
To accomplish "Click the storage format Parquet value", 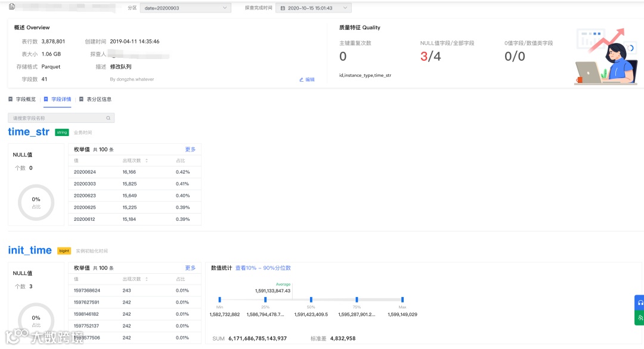I will pyautogui.click(x=51, y=67).
